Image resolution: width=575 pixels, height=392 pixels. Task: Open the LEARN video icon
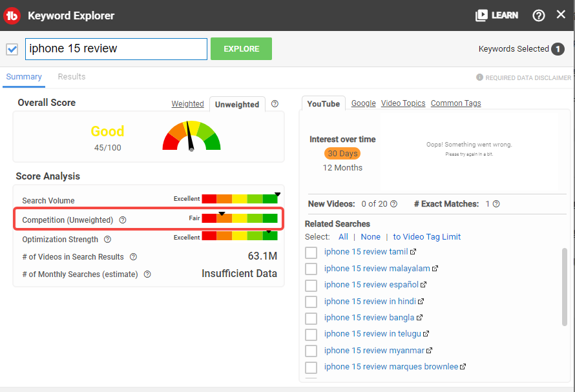click(481, 15)
